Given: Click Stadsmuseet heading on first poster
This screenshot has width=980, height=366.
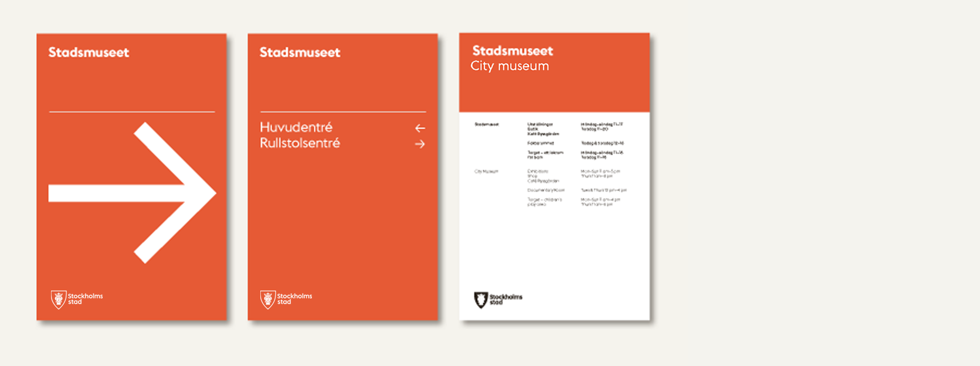Looking at the screenshot, I should [x=89, y=53].
